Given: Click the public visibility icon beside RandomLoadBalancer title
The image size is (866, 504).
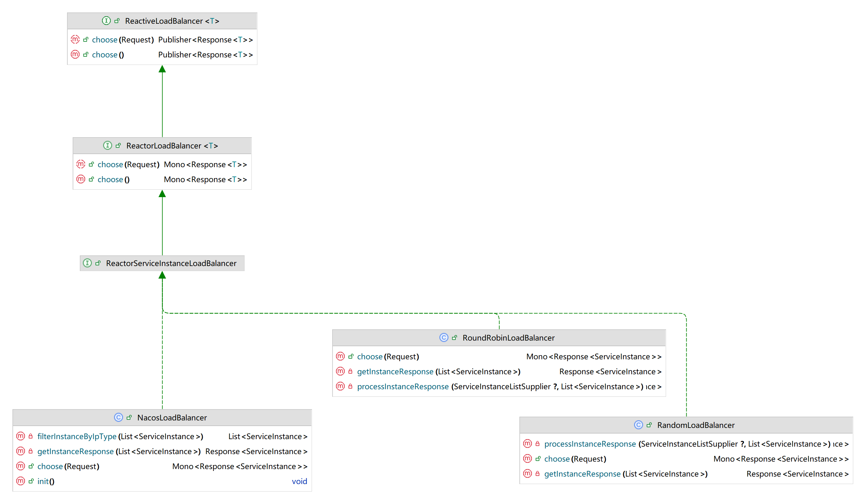Looking at the screenshot, I should pos(649,425).
